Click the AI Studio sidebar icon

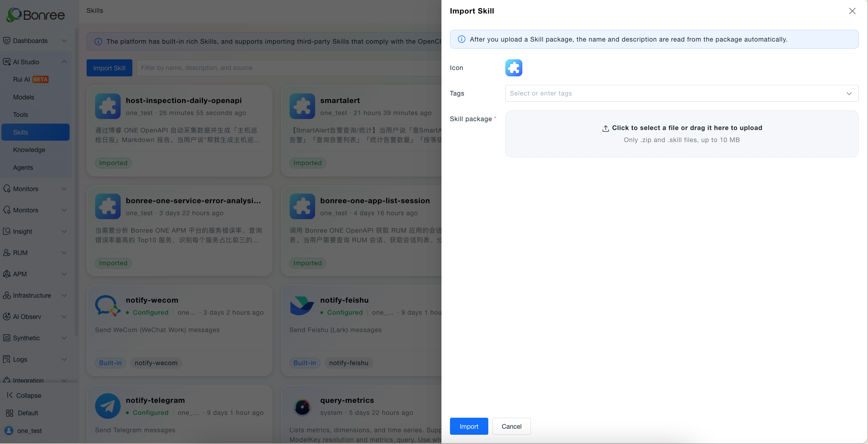(x=6, y=62)
